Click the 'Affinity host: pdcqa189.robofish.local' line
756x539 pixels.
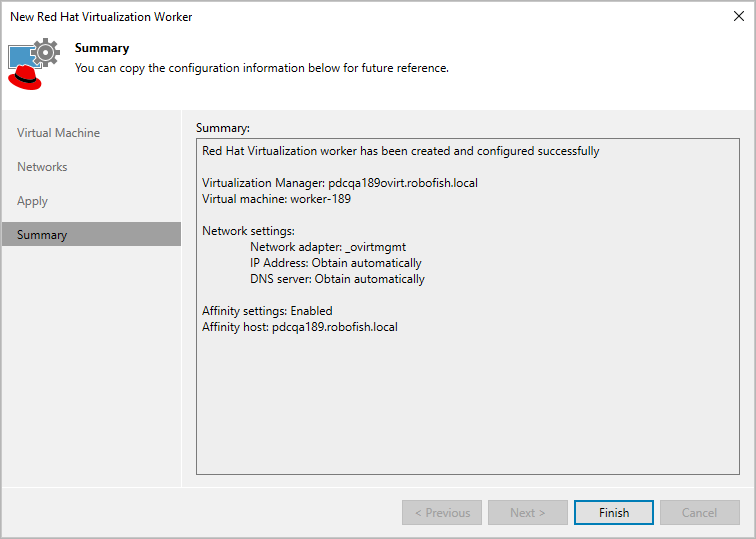pos(300,327)
